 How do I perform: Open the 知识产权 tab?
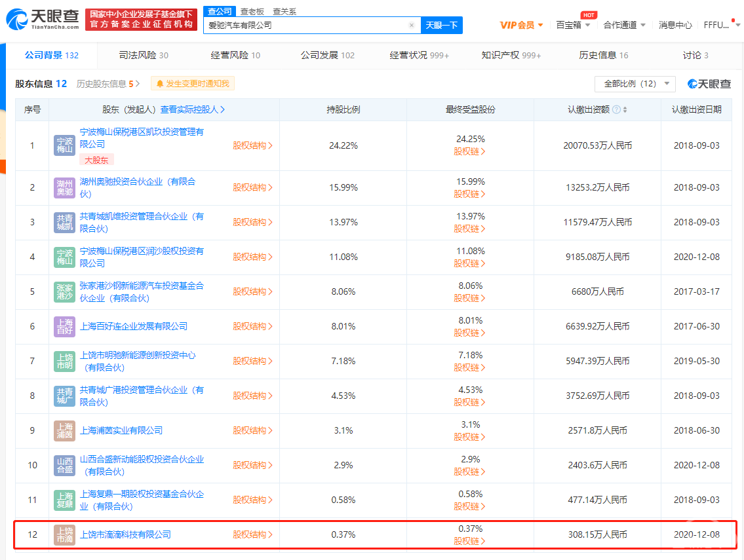[x=511, y=56]
